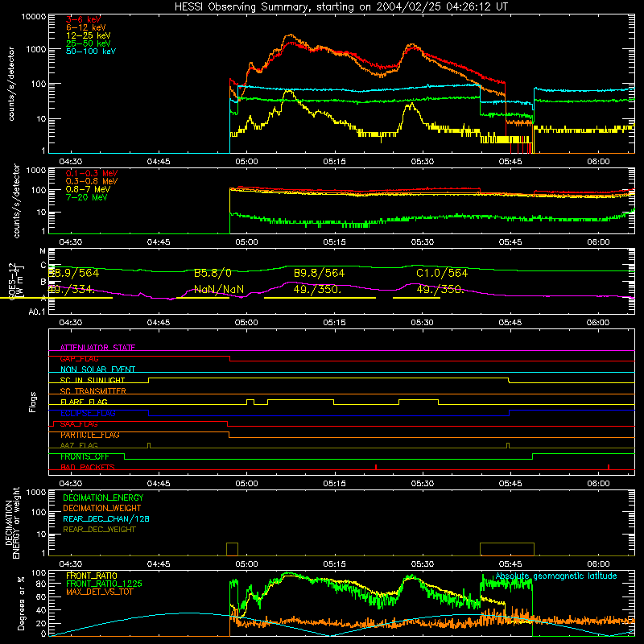Click the NON_SOLAR_EVENT flag label
This screenshot has height=644, width=644.
point(97,369)
